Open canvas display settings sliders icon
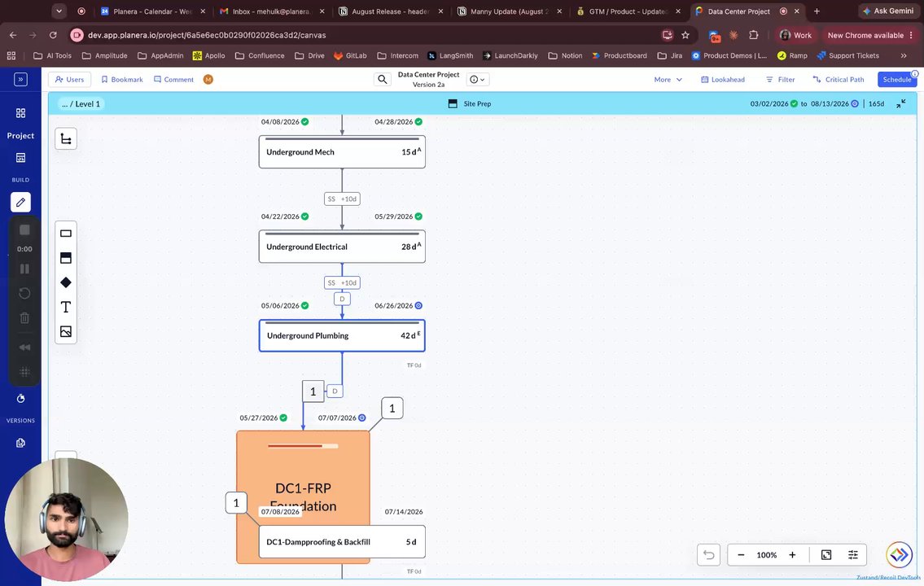Viewport: 924px width, 586px height. (x=852, y=555)
